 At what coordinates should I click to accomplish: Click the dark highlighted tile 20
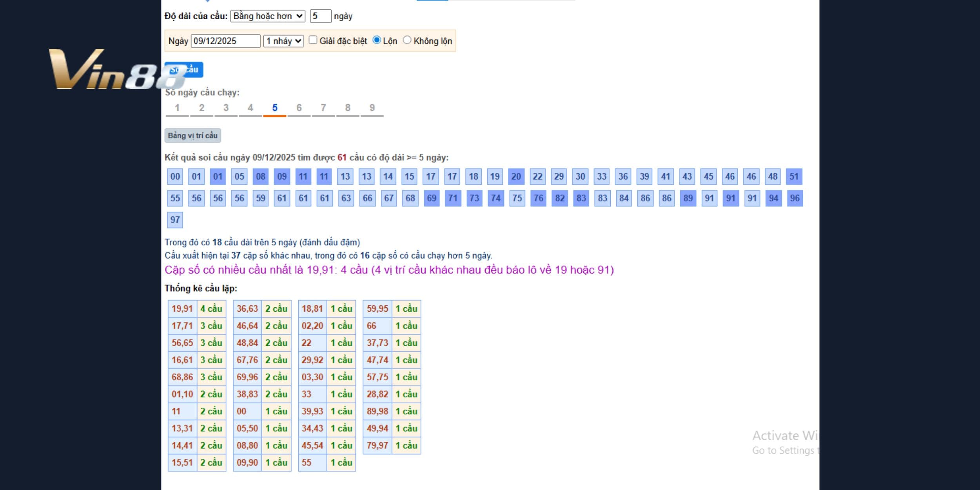click(x=516, y=176)
